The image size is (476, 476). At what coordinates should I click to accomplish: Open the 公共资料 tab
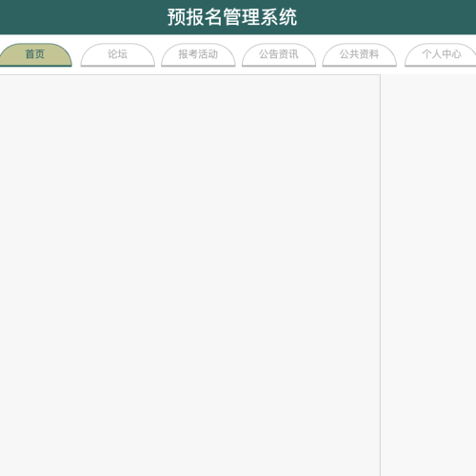360,54
